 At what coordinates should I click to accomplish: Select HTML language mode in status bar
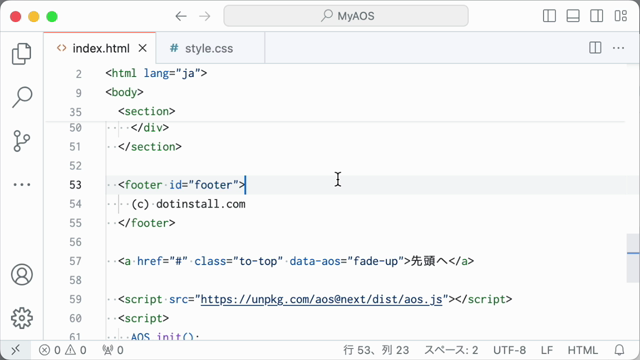(582, 350)
